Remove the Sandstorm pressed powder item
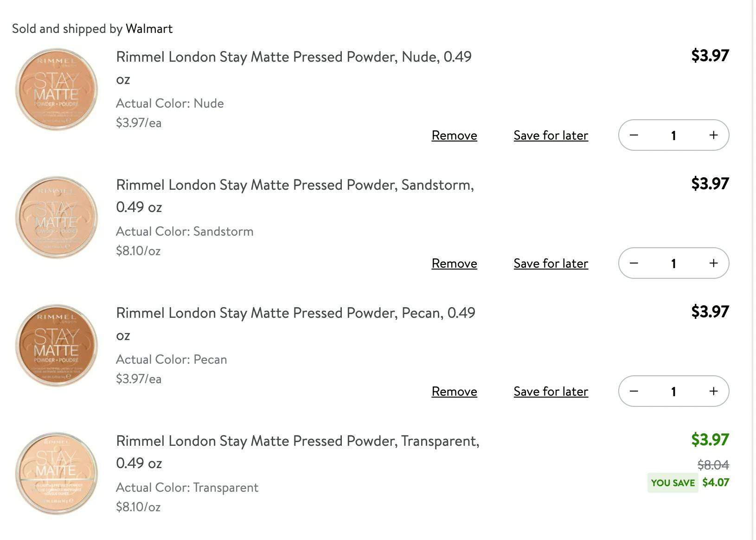This screenshot has height=540, width=756. [454, 264]
